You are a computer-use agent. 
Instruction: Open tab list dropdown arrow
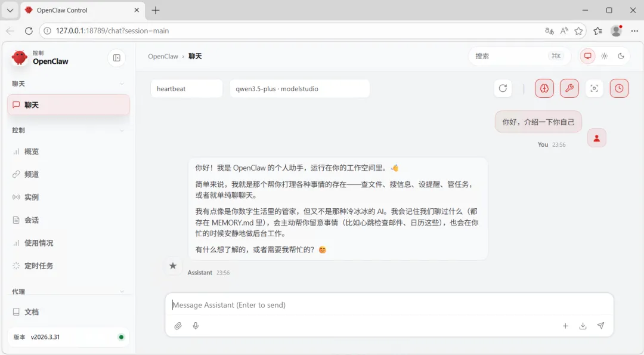tap(10, 10)
